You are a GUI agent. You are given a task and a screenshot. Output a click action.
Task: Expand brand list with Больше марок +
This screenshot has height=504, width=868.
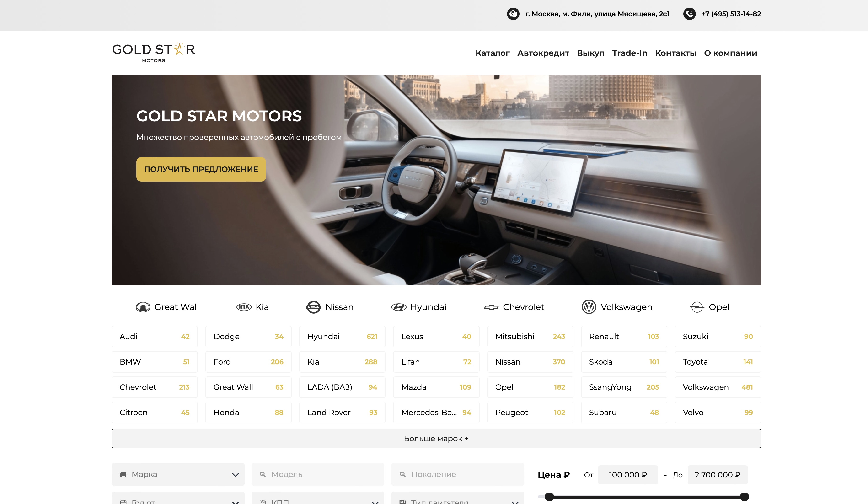coord(436,439)
